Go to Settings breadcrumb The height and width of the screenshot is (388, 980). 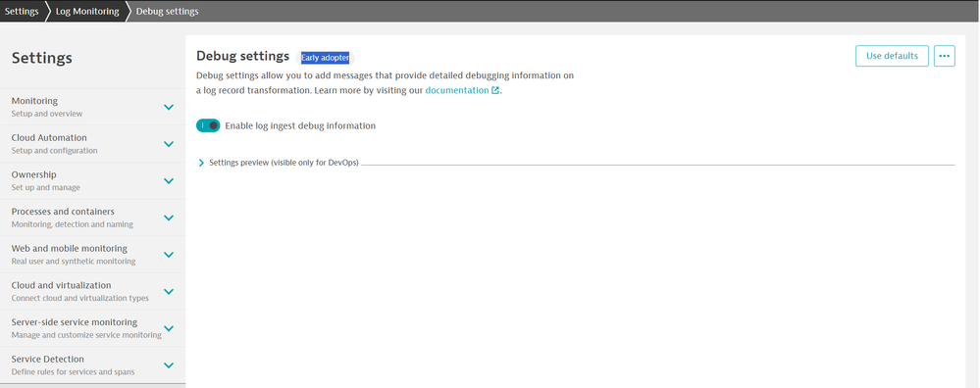[x=22, y=11]
